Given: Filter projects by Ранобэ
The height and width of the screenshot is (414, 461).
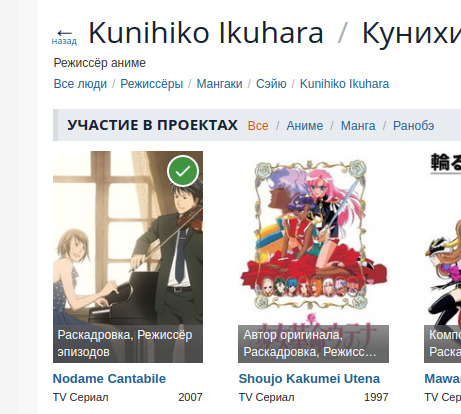Looking at the screenshot, I should click(414, 126).
